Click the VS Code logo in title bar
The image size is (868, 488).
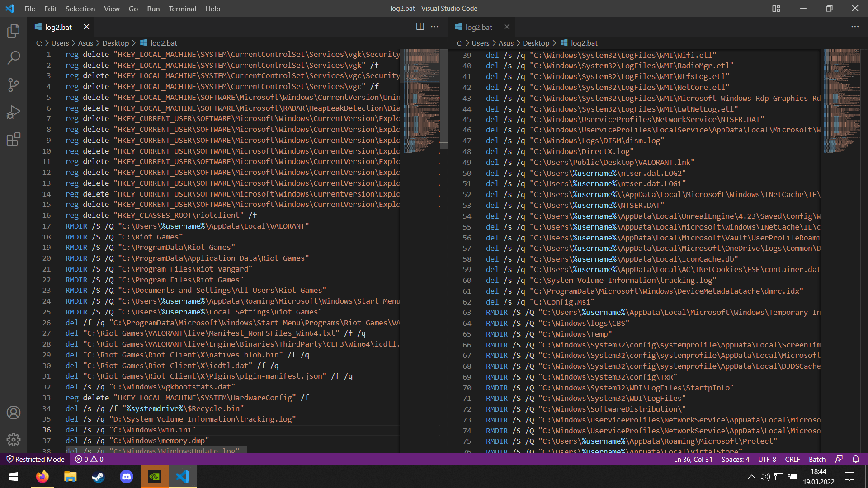10,9
